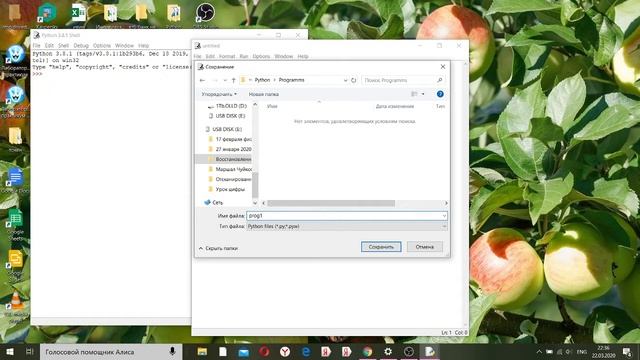Open File menu in Python Shell window
Viewport: 640px width, 360px height.
pyautogui.click(x=36, y=45)
